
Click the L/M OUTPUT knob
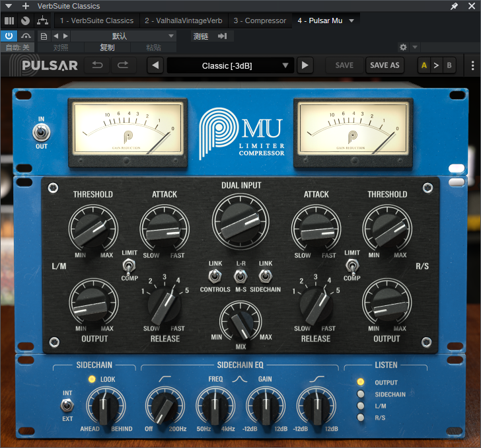93,303
